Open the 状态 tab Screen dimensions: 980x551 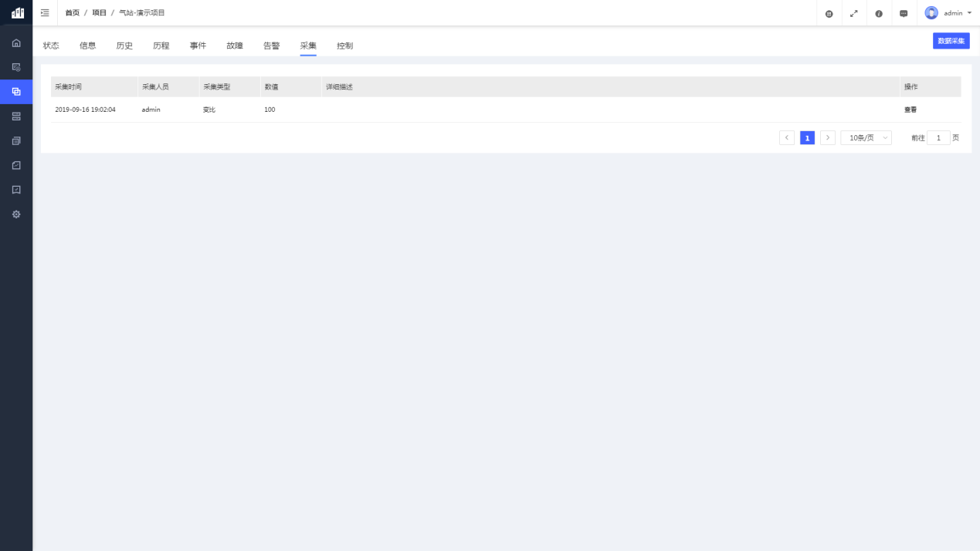pyautogui.click(x=51, y=46)
